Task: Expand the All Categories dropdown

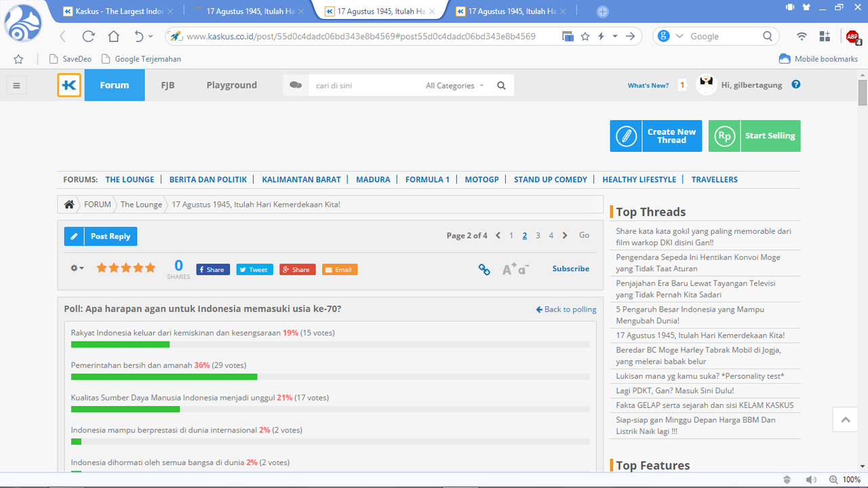Action: pyautogui.click(x=455, y=85)
